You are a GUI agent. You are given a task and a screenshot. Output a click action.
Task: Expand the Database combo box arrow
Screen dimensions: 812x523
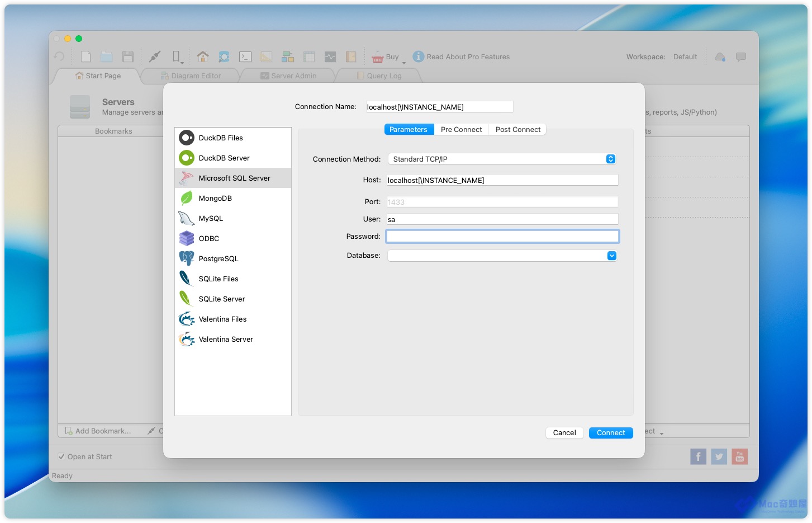612,256
